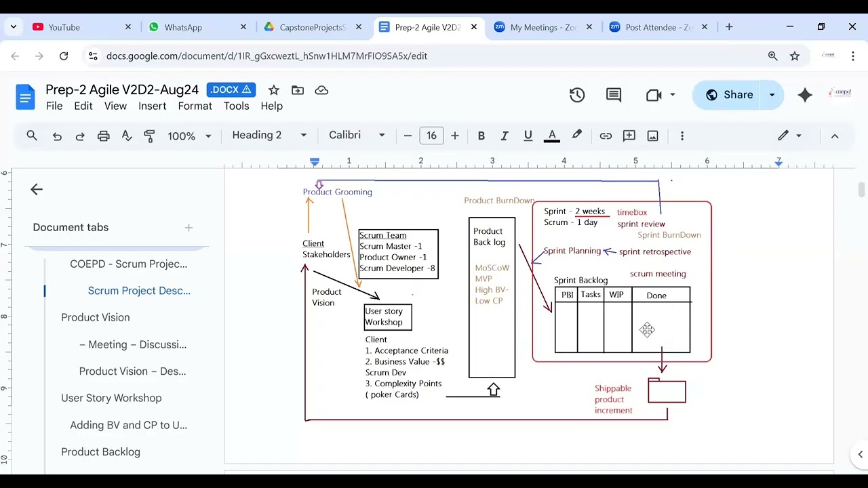Open the Help menu
The width and height of the screenshot is (868, 488).
[x=271, y=106]
